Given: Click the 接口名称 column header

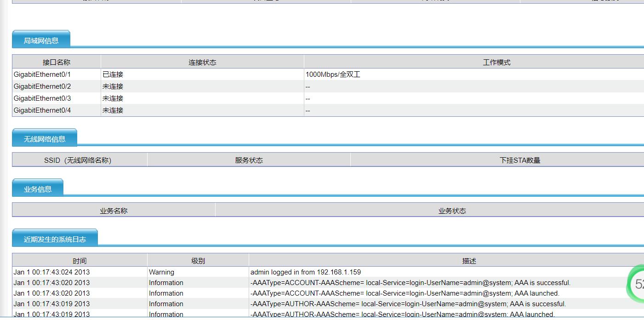Looking at the screenshot, I should point(57,62).
